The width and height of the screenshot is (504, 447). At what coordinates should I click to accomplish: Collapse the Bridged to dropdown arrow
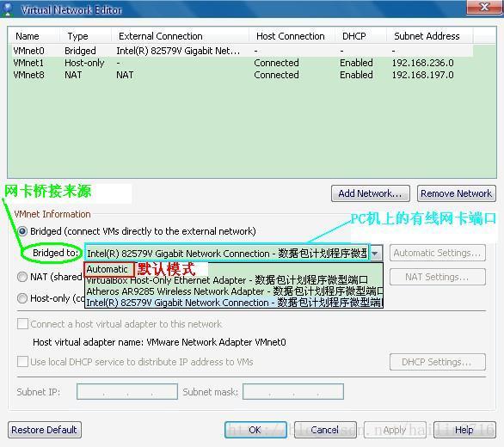pyautogui.click(x=375, y=254)
